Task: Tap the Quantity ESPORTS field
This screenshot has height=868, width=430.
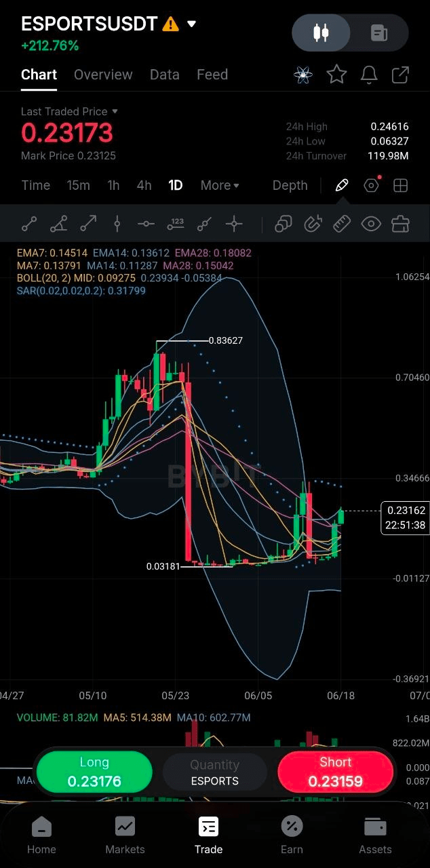Action: pyautogui.click(x=215, y=772)
